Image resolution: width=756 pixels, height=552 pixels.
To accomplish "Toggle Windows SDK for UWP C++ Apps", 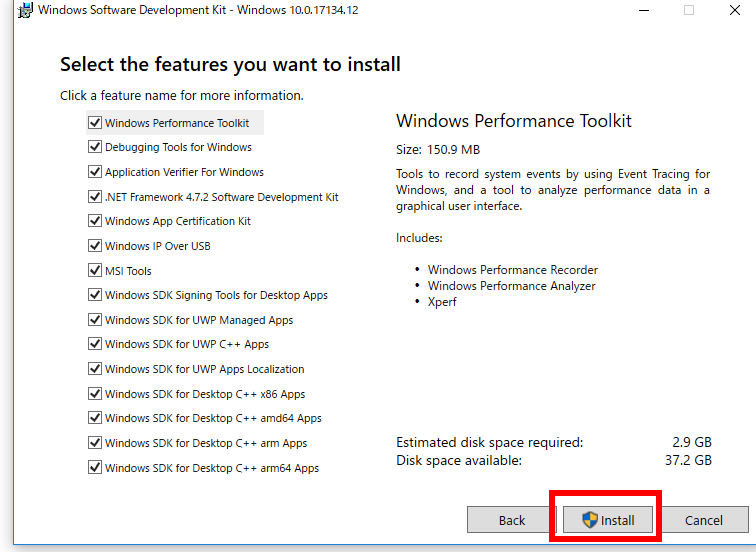I will (95, 344).
